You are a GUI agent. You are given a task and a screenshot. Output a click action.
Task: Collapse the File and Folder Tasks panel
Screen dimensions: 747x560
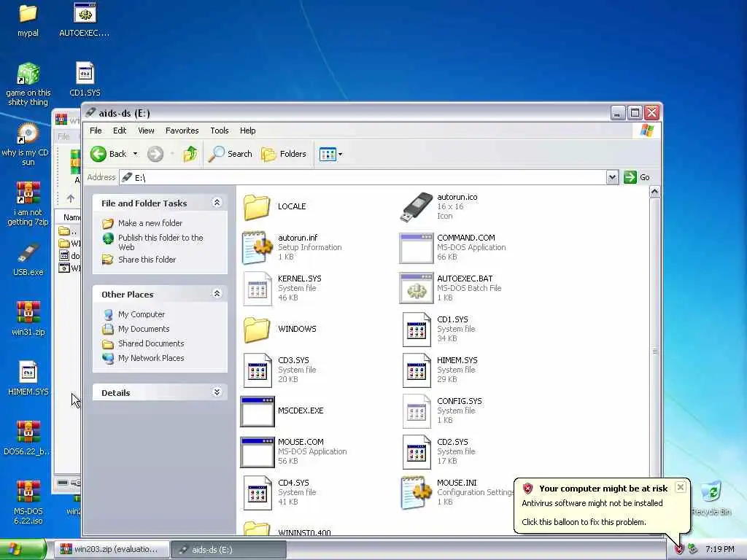pyautogui.click(x=217, y=203)
